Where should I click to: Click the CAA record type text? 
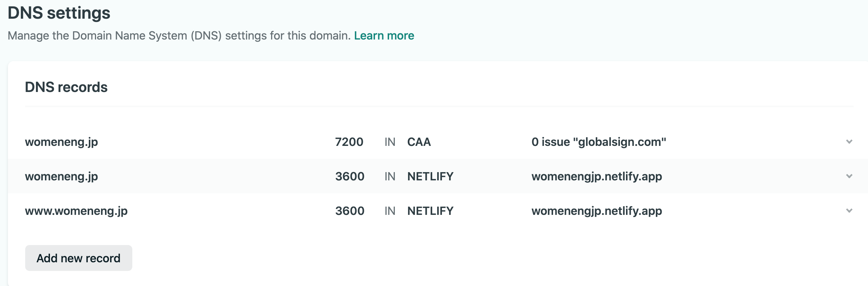click(x=419, y=142)
